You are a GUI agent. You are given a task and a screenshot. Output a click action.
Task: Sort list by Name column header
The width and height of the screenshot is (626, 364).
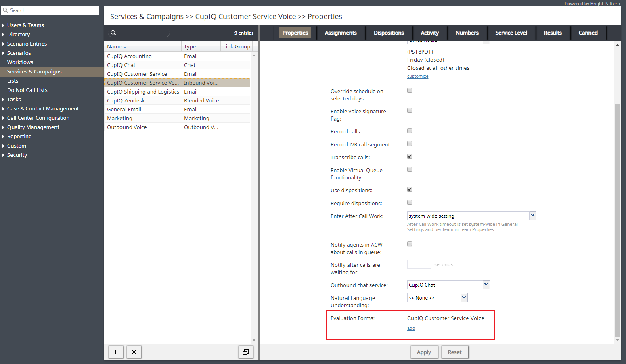pyautogui.click(x=142, y=46)
